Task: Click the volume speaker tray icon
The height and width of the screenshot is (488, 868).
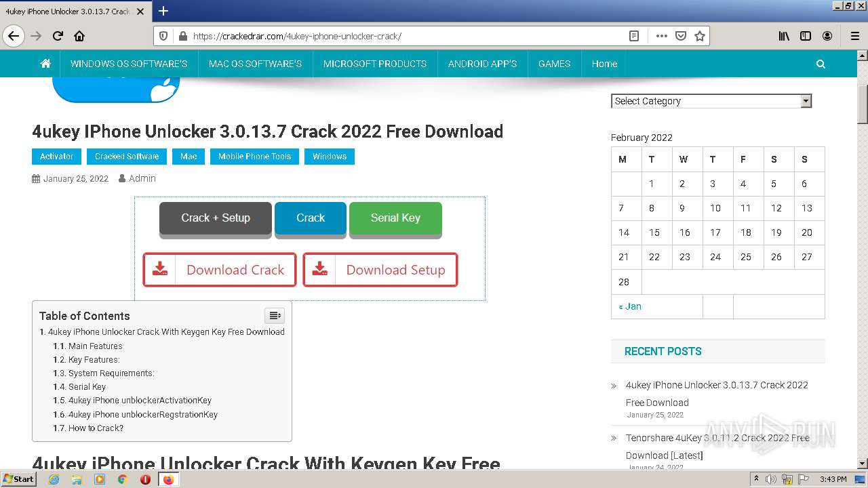Action: (x=771, y=479)
